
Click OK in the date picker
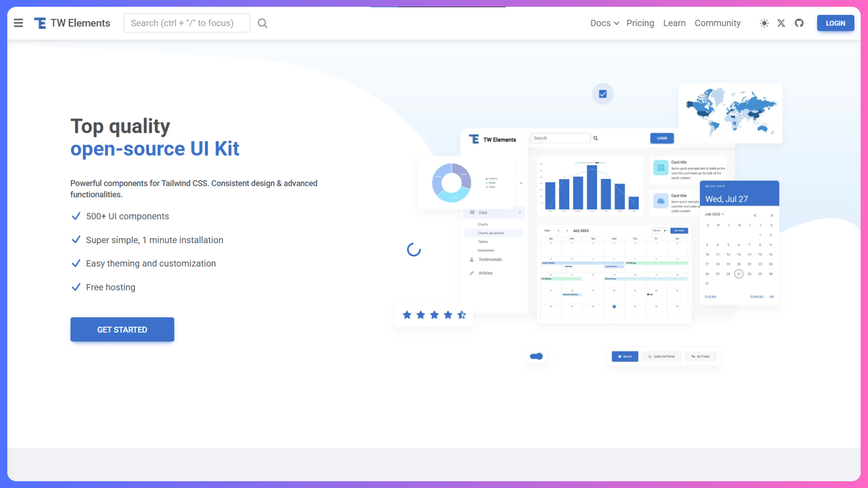pos(772,297)
